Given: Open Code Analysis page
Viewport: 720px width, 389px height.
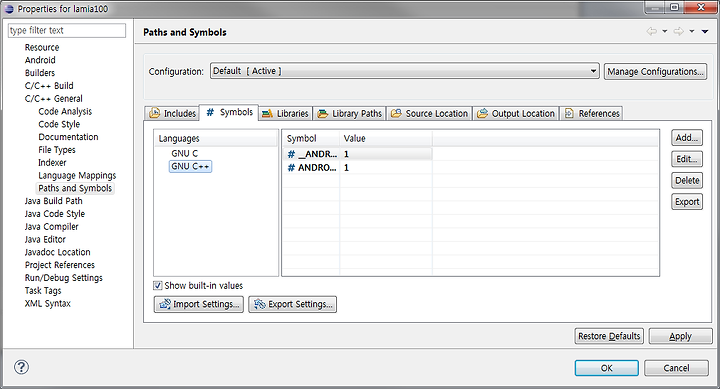Looking at the screenshot, I should [x=65, y=112].
